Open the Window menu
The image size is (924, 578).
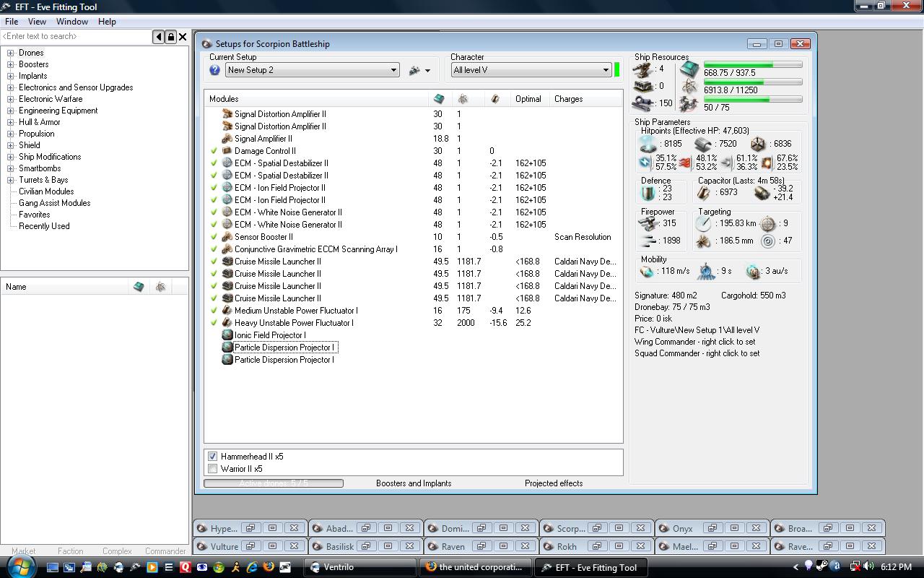pyautogui.click(x=72, y=22)
